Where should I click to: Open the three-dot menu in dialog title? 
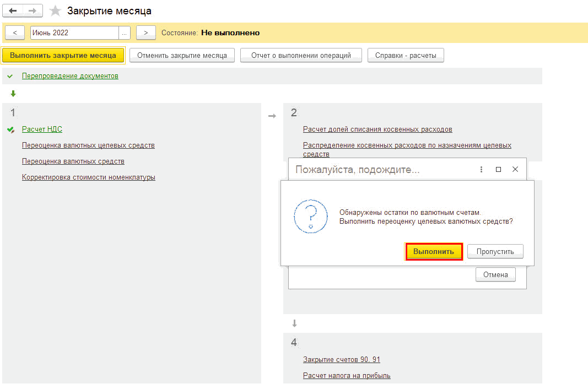(x=481, y=170)
